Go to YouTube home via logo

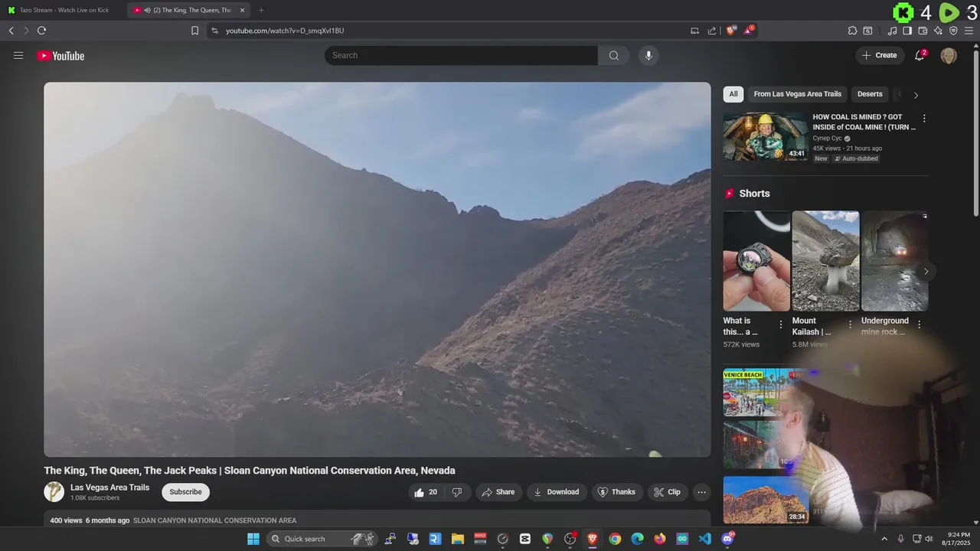tap(60, 56)
